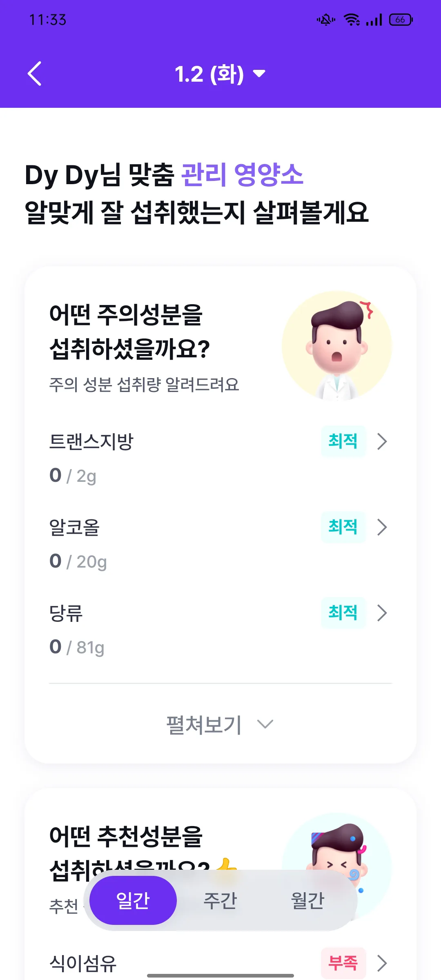The image size is (441, 980).
Task: Open the 1.2 (화) date dropdown
Action: [220, 74]
